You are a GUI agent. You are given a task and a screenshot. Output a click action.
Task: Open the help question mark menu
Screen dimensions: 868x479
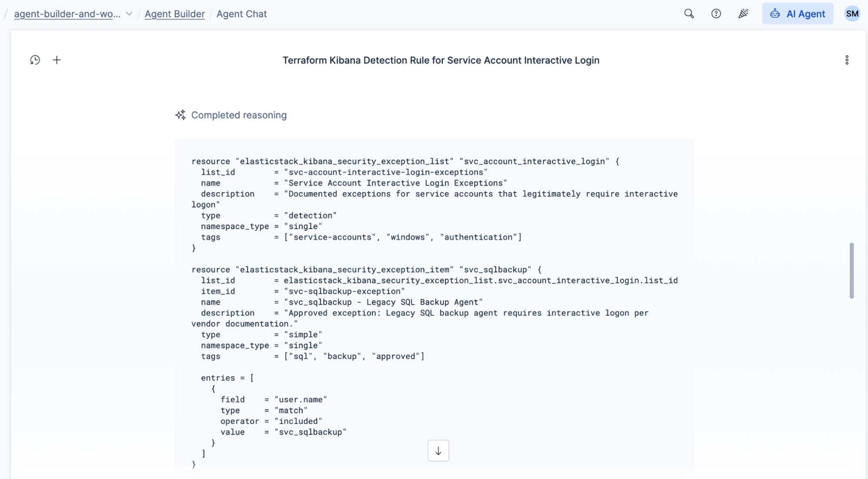[716, 13]
